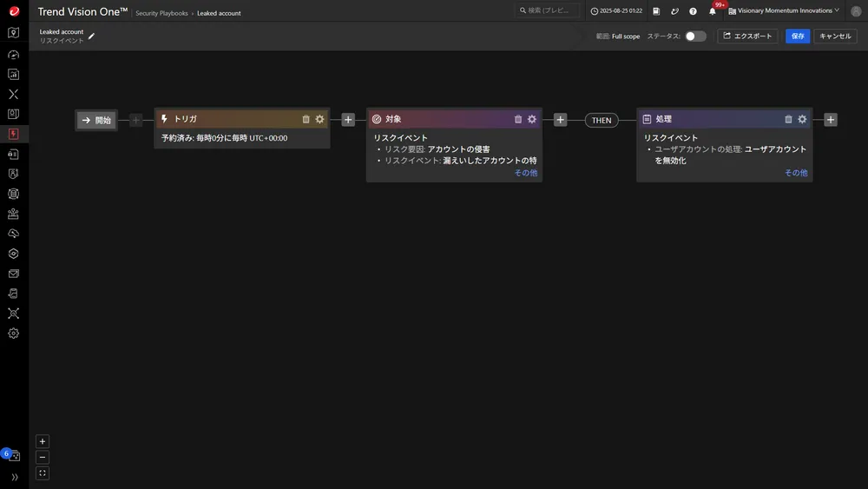The height and width of the screenshot is (489, 868).
Task: Add node after 対象 with plus button
Action: click(x=560, y=120)
